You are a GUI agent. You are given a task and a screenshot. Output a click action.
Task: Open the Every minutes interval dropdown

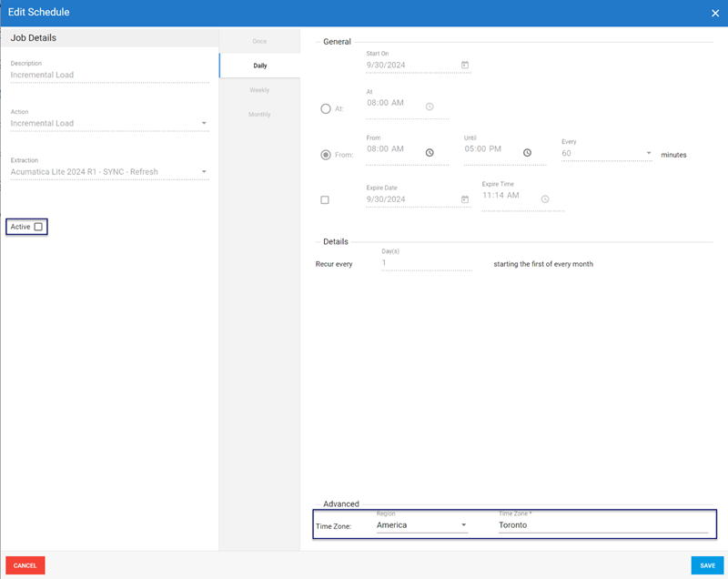[x=648, y=154]
